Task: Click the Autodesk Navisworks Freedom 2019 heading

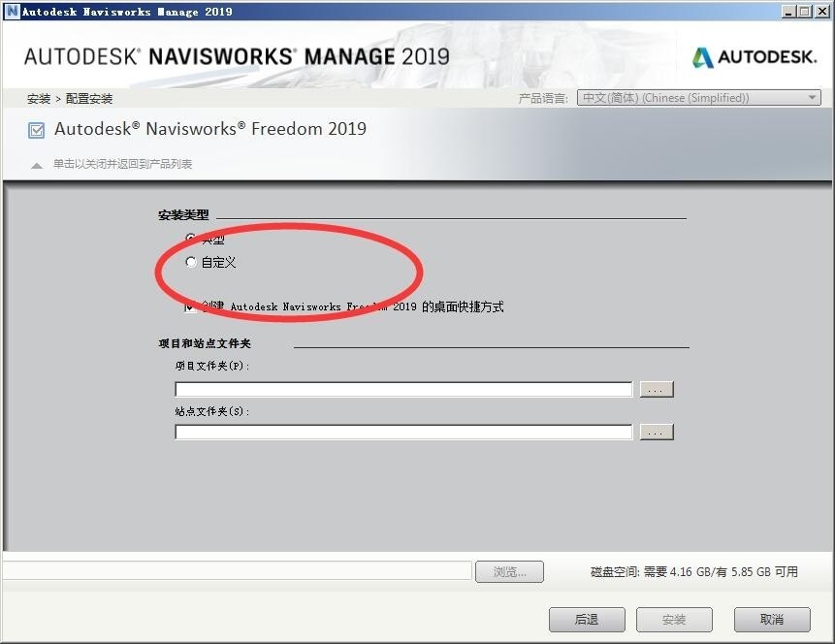Action: tap(210, 129)
